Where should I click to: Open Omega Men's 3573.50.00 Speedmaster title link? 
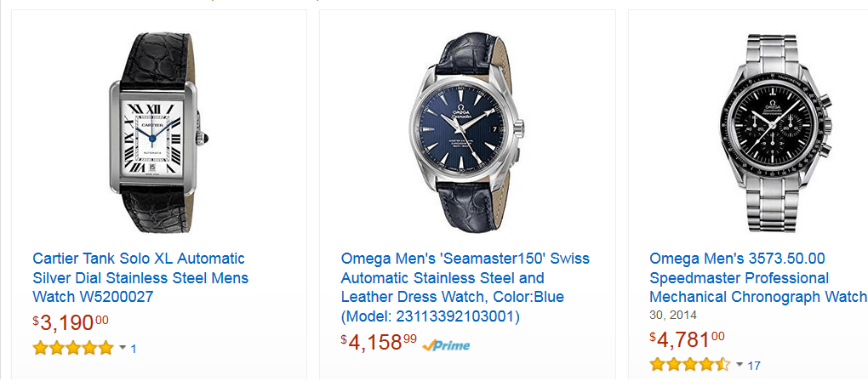[758, 278]
